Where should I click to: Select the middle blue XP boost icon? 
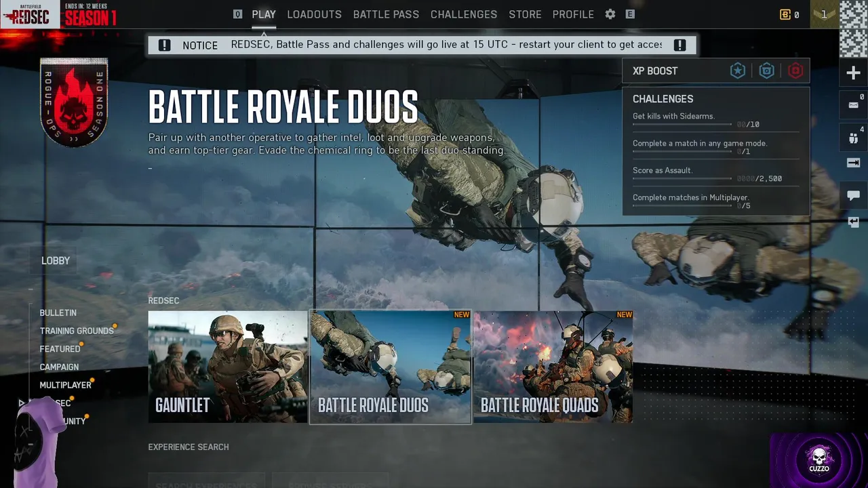766,70
